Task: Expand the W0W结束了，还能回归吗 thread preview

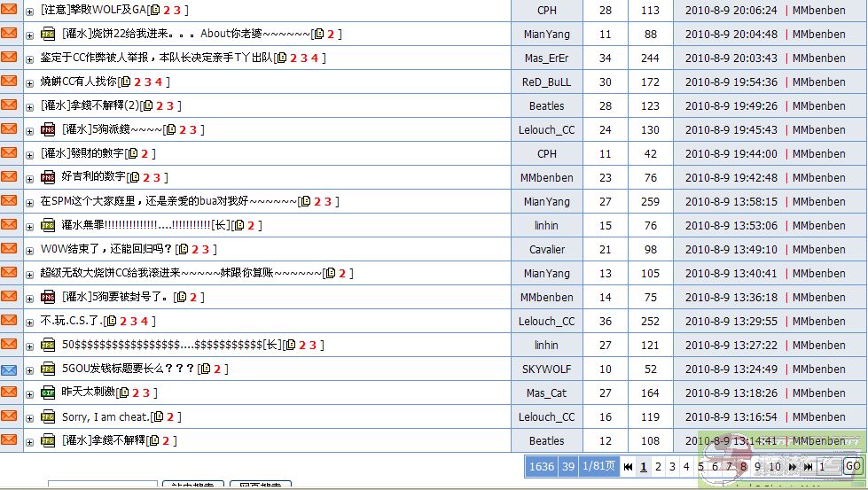Action: tap(29, 250)
